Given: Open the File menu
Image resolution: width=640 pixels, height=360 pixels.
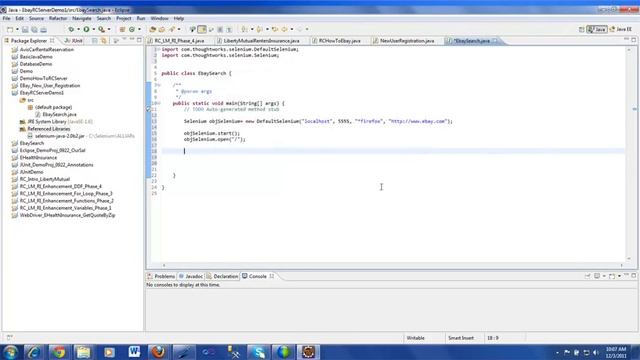Looking at the screenshot, I should [x=7, y=18].
